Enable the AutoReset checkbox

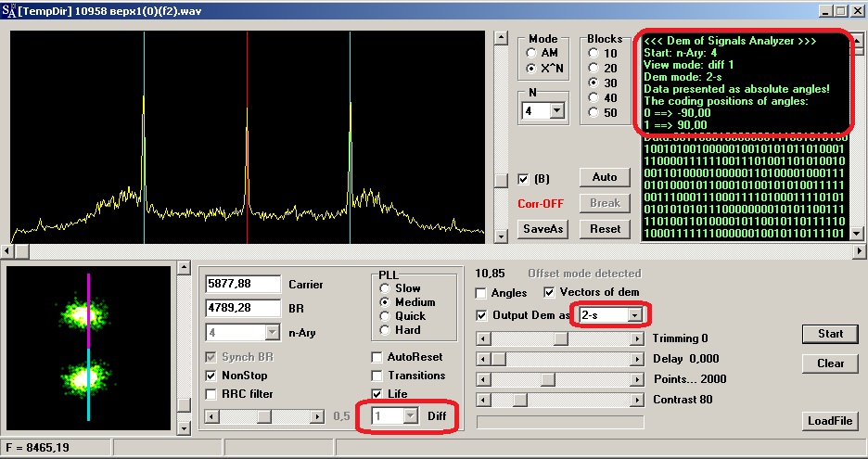coord(377,357)
